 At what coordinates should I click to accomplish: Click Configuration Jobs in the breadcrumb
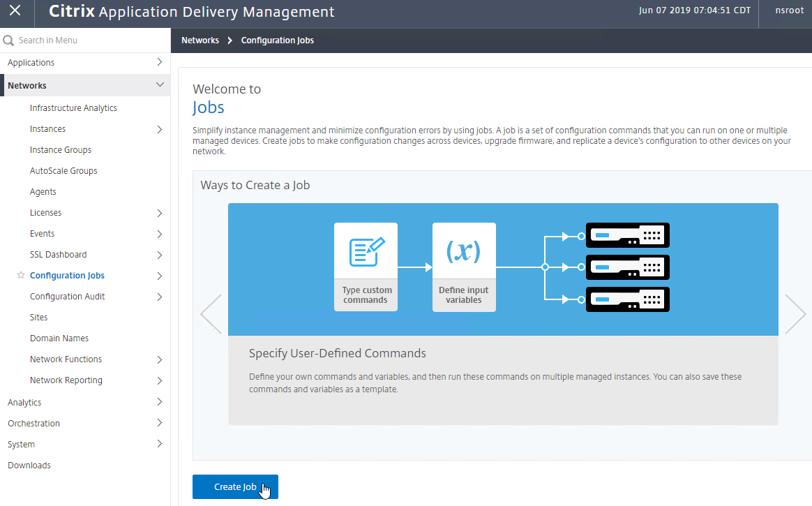click(x=278, y=40)
